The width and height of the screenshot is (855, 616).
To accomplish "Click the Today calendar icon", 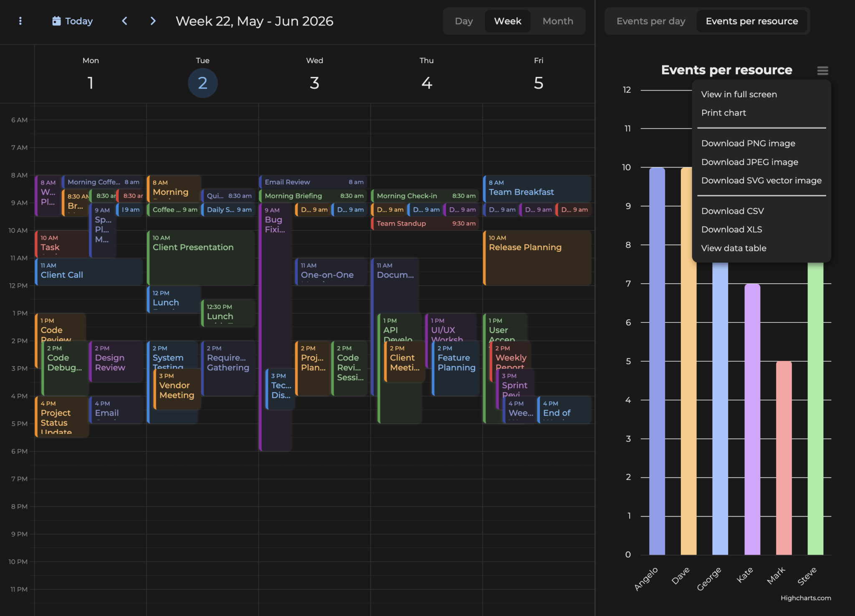I will (56, 21).
